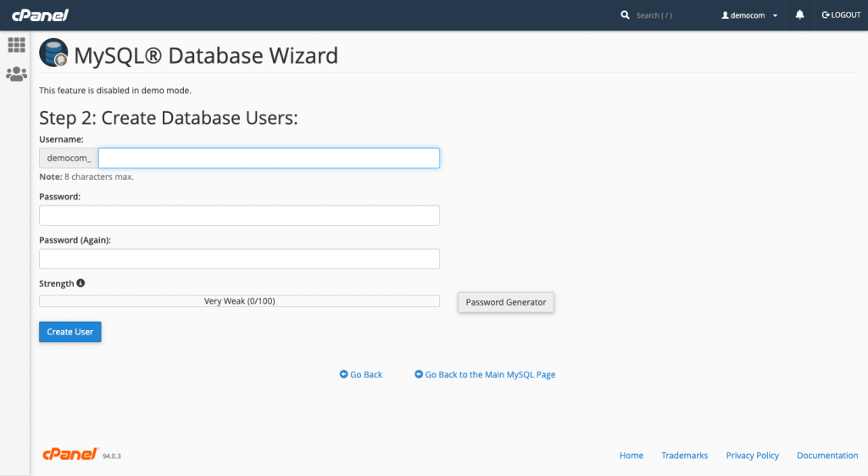868x476 pixels.
Task: Click the democom_ username prefix
Action: point(69,158)
